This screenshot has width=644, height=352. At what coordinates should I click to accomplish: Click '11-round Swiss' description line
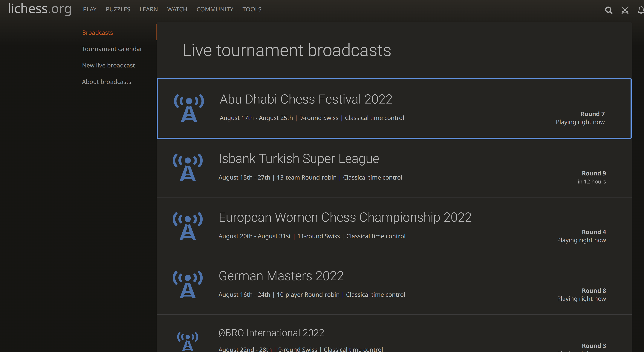point(312,236)
